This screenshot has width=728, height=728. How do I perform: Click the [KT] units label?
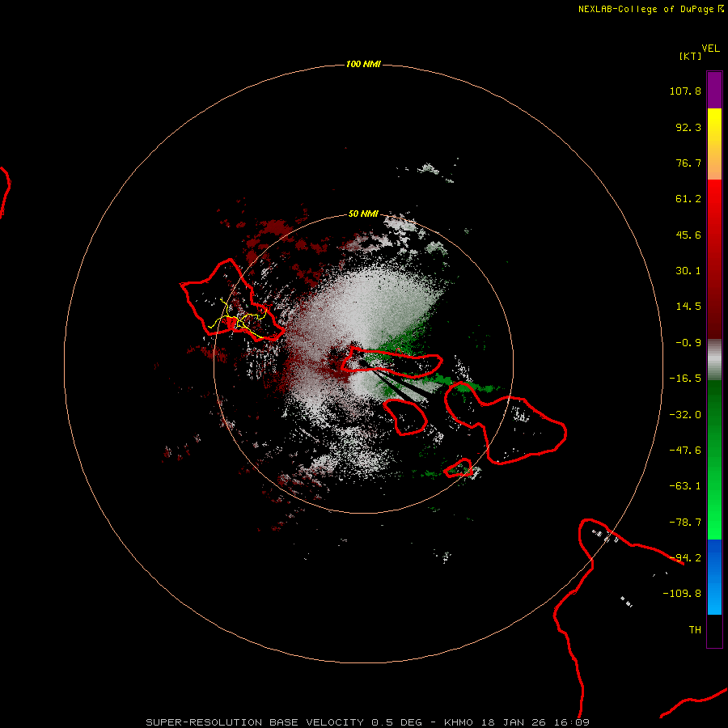pos(691,56)
